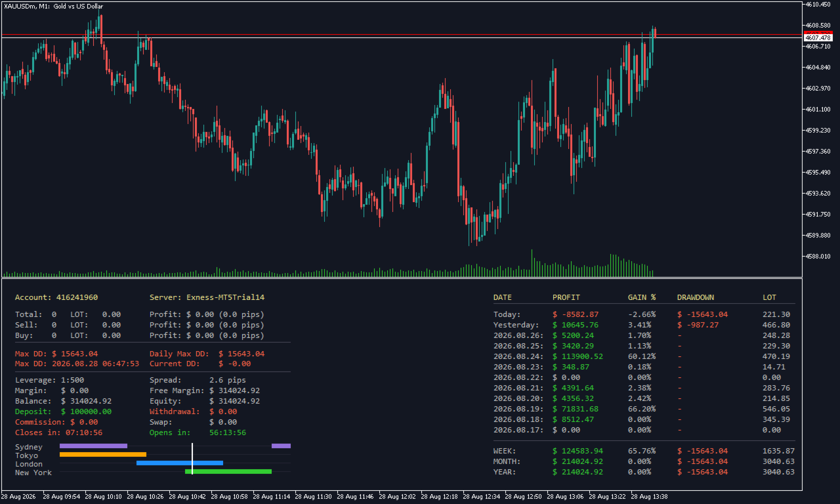This screenshot has height=504, width=840.
Task: Select the Free Margin value
Action: (x=234, y=390)
